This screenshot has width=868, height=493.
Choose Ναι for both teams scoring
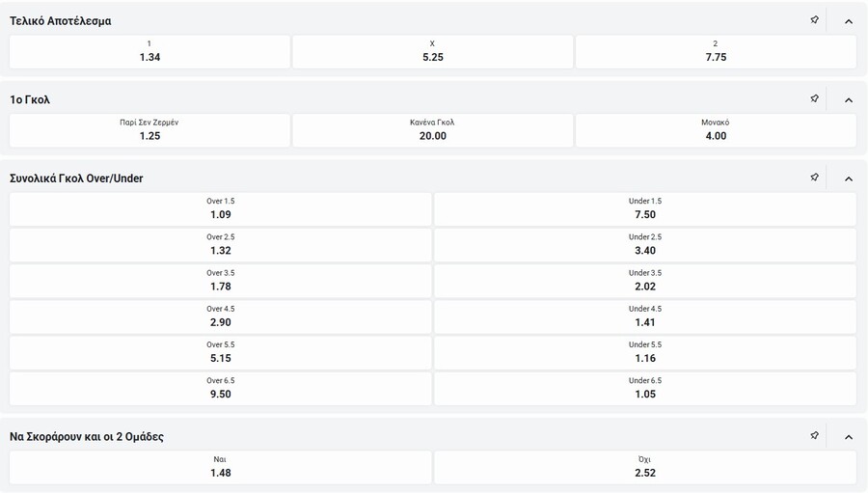coord(221,467)
